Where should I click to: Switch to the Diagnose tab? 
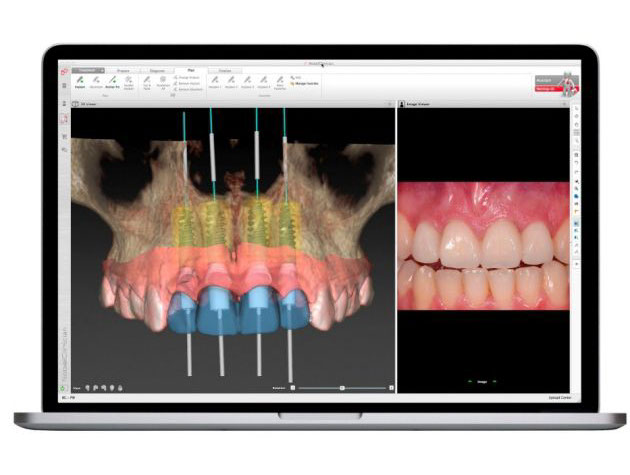point(158,71)
